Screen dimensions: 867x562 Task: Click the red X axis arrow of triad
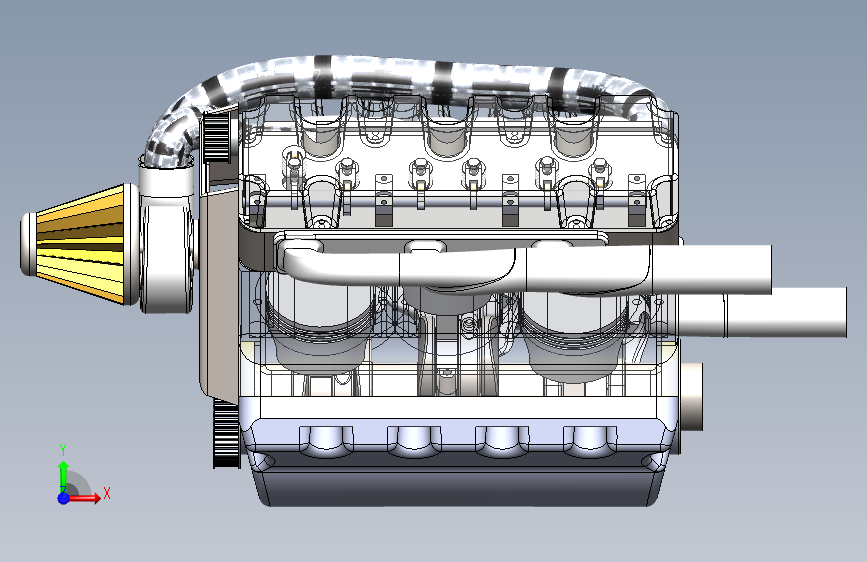pyautogui.click(x=84, y=498)
